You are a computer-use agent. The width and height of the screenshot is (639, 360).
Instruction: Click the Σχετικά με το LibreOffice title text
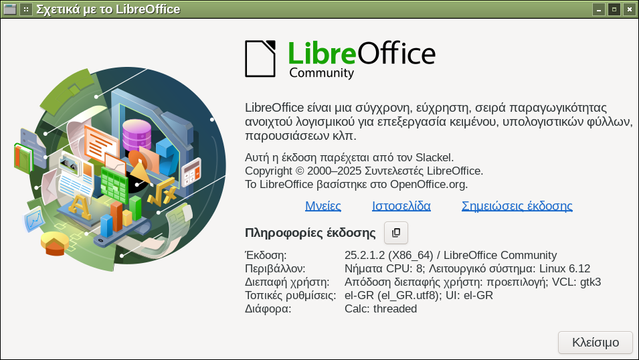[x=108, y=9]
